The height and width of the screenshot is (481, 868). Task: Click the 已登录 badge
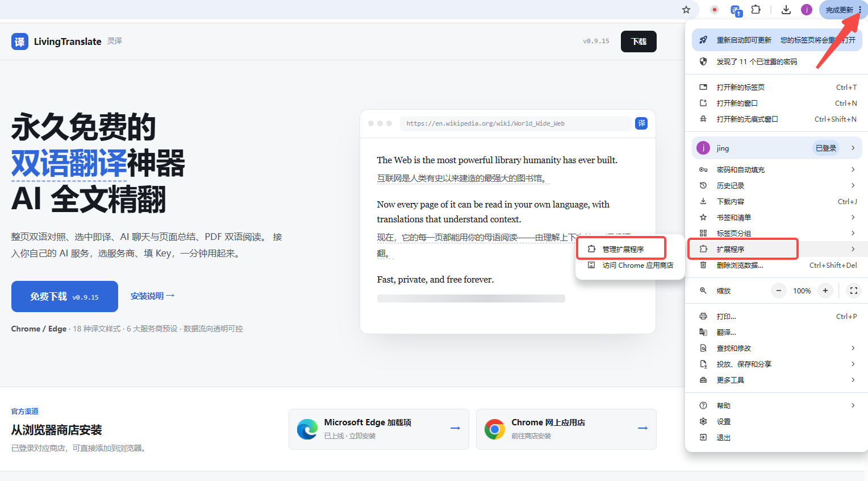pyautogui.click(x=826, y=148)
